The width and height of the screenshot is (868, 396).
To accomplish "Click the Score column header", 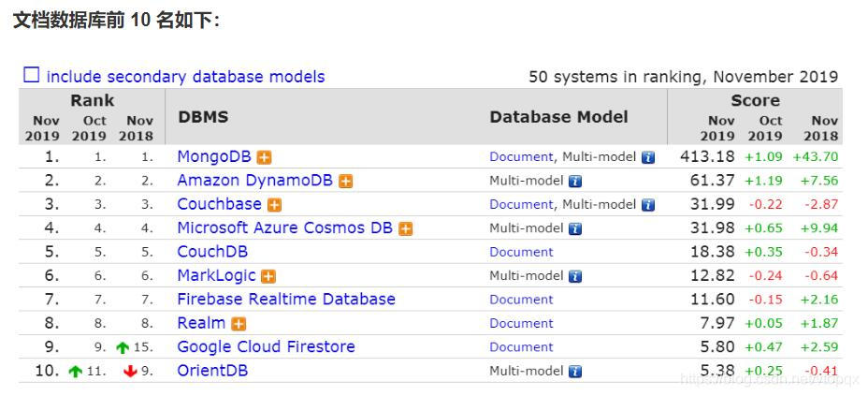I will (755, 100).
